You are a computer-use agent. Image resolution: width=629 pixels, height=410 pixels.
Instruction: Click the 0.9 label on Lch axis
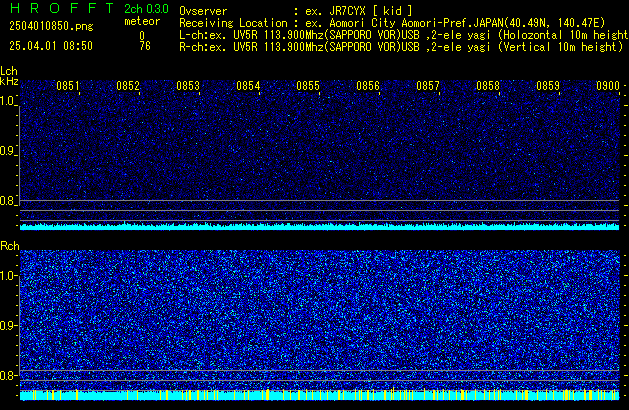pyautogui.click(x=7, y=151)
